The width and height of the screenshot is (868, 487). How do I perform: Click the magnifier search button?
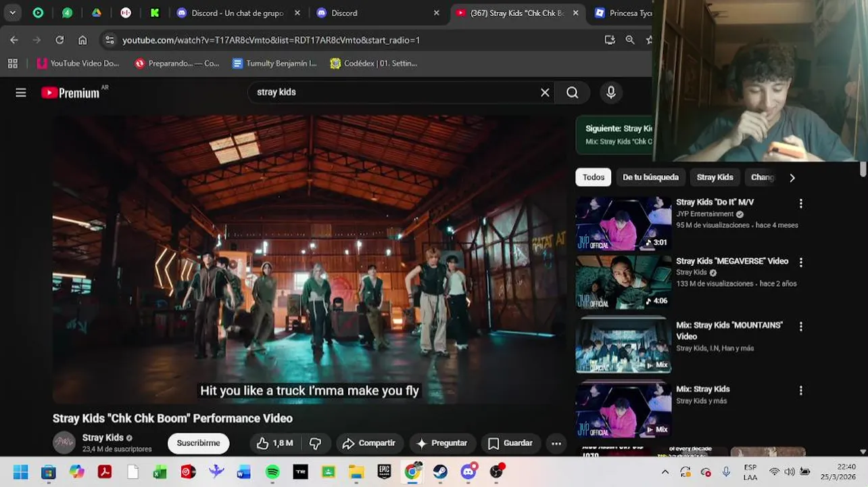(x=573, y=93)
